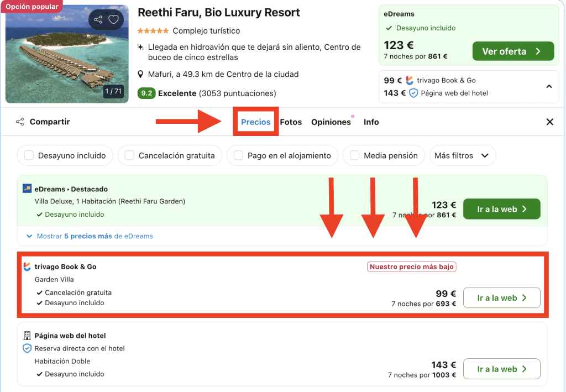Toggle Pago en el alojamiento checkbox

238,155
